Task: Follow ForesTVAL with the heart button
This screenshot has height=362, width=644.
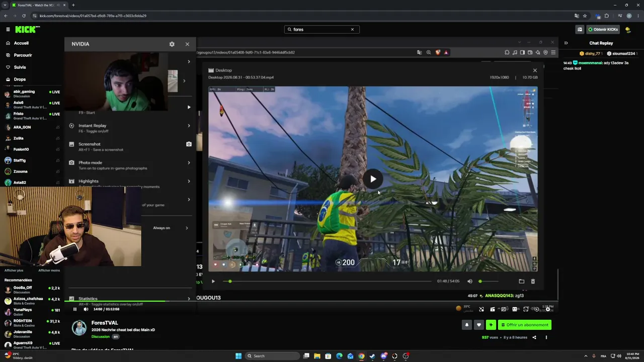Action: 479,325
